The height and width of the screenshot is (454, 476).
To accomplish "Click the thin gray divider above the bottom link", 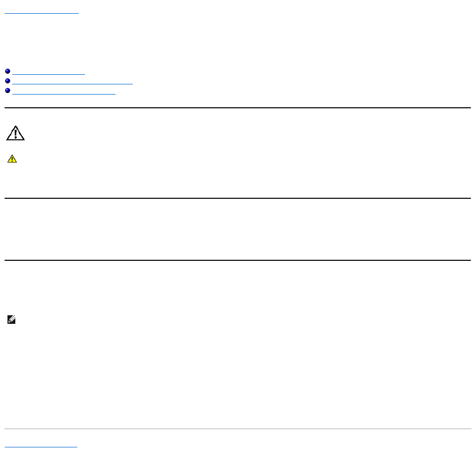I will tap(238, 429).
